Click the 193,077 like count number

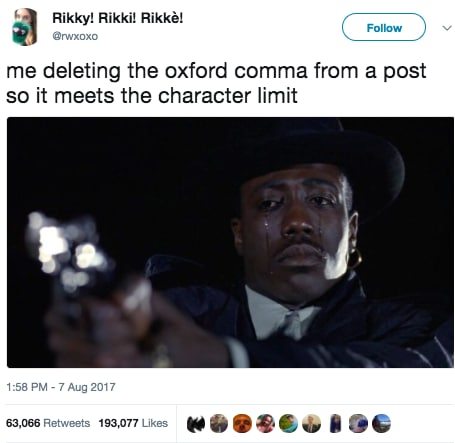tap(118, 423)
